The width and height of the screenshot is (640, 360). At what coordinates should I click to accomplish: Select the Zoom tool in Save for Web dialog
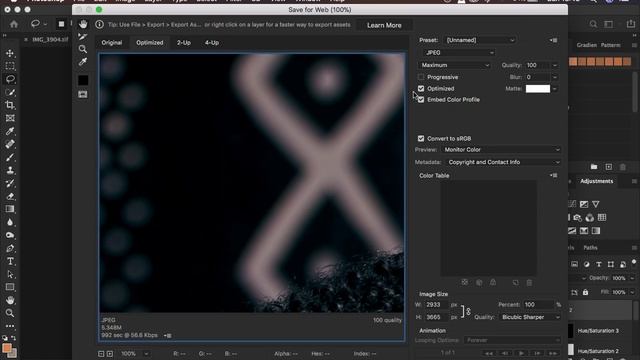click(83, 49)
